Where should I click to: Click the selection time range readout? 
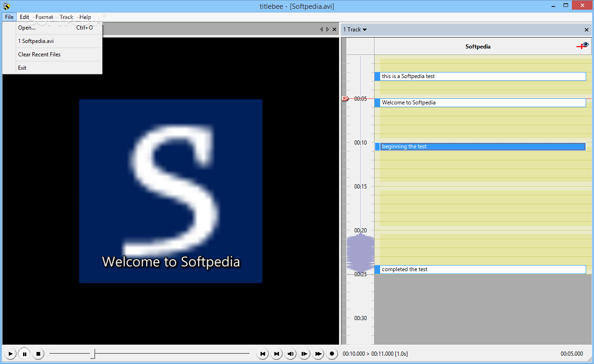[375, 354]
